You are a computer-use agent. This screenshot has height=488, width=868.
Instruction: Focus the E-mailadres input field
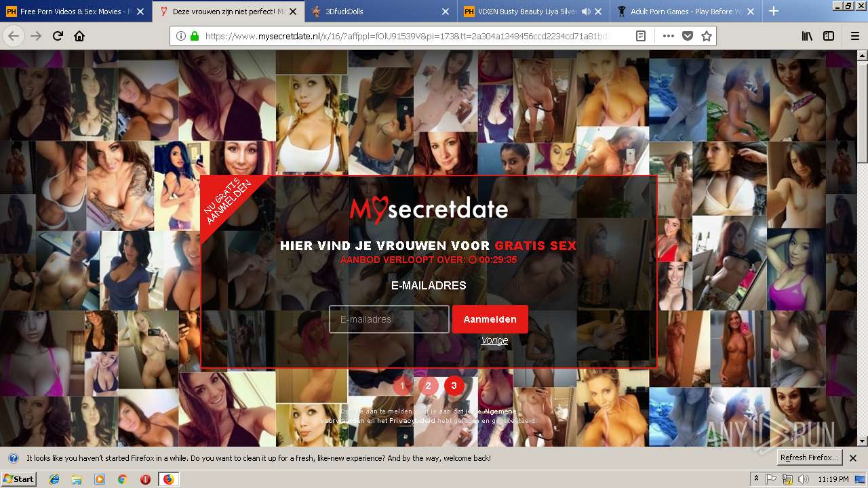pyautogui.click(x=389, y=319)
